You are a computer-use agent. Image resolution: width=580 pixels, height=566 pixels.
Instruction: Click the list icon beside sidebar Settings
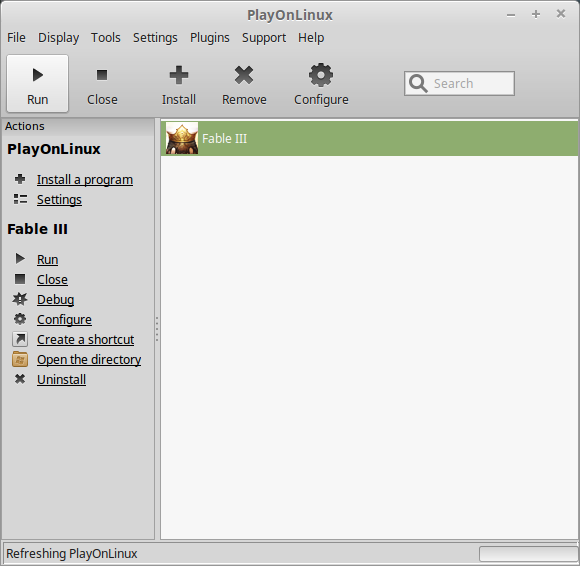pyautogui.click(x=20, y=199)
